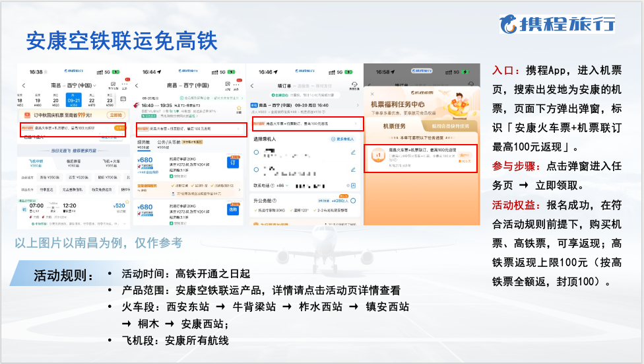Click the 活动规则 heading label
The height and width of the screenshot is (364, 644).
63,275
